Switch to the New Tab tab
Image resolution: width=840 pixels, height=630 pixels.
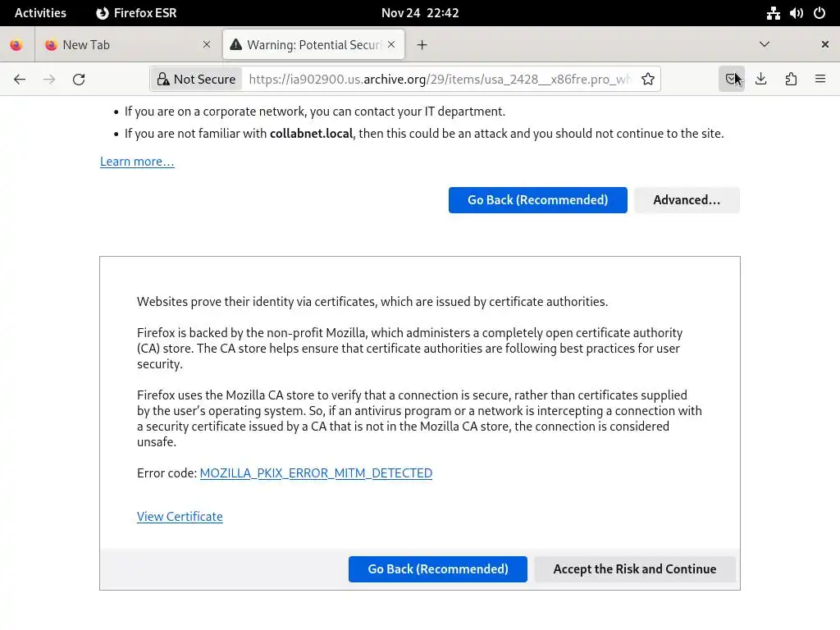127,45
